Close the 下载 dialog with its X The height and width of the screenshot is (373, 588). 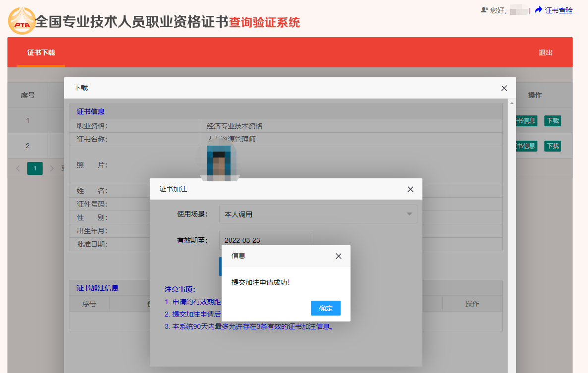click(504, 88)
